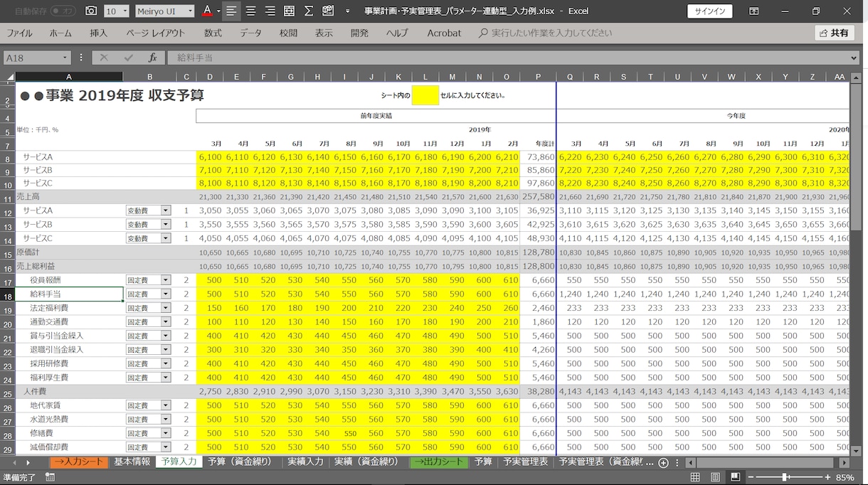This screenshot has width=868, height=485.
Task: Align text left using the toolbar
Action: [231, 11]
